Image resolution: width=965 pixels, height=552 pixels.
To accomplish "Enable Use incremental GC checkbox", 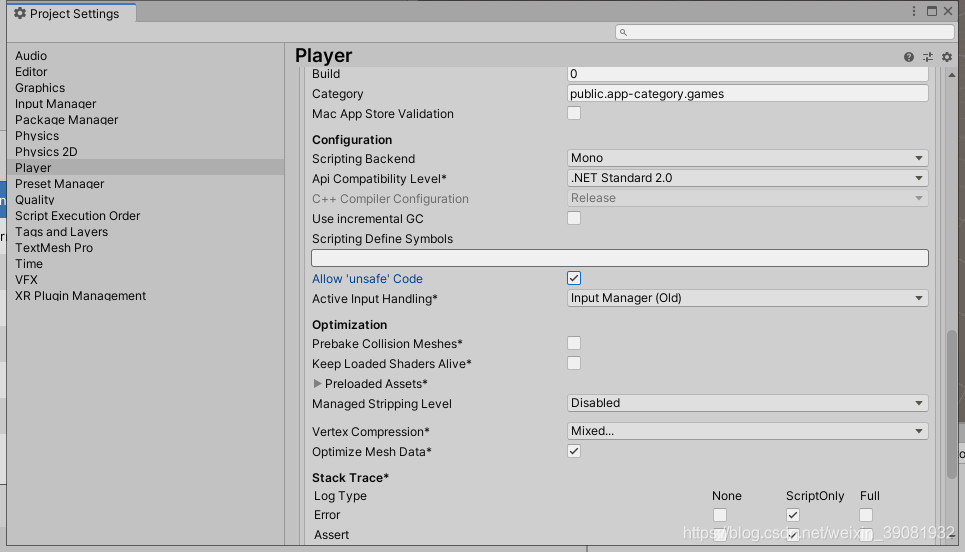I will [574, 218].
